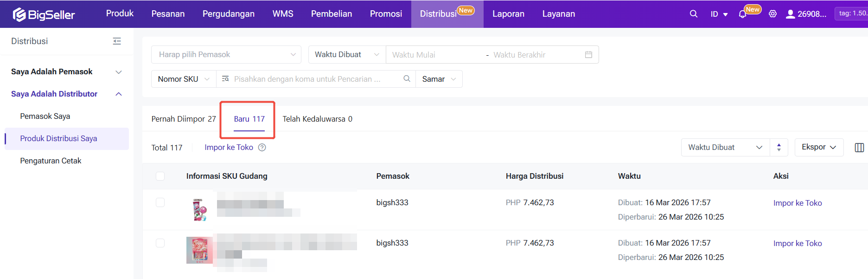
Task: Open Pengaturan Cetak in sidebar
Action: [x=51, y=161]
